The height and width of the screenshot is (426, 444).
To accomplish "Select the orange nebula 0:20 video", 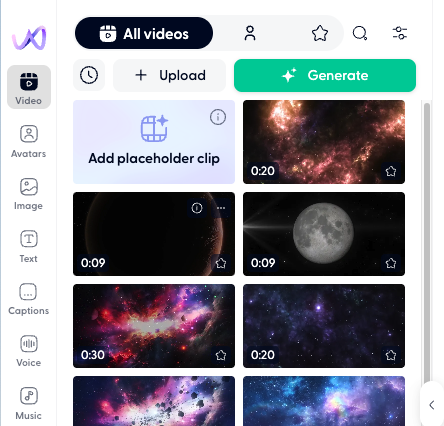I will coord(324,142).
